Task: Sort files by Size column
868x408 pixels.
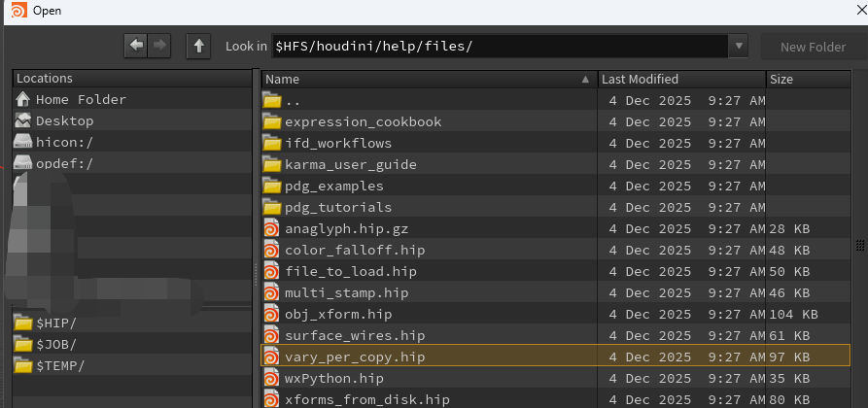Action: tap(808, 79)
